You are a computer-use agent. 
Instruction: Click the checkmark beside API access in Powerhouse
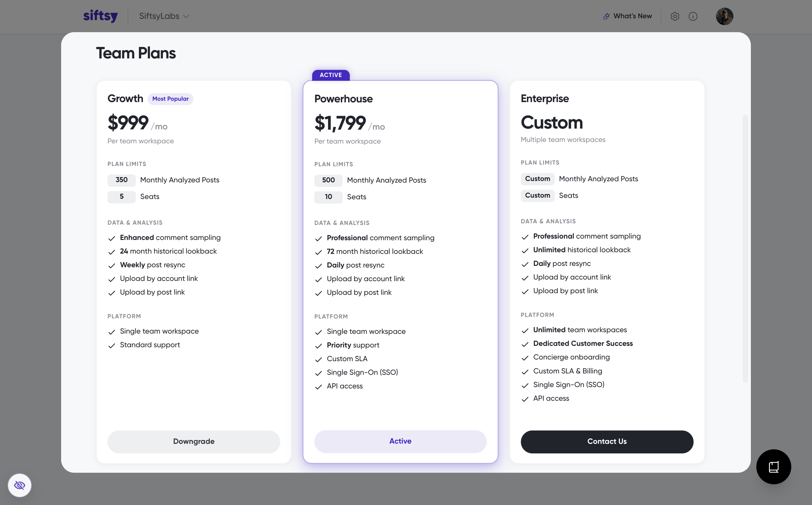coord(318,387)
